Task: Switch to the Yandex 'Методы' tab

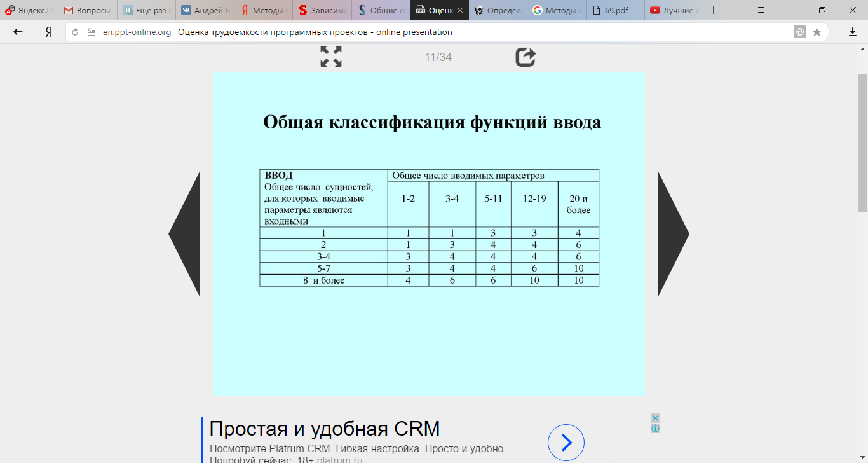Action: coord(263,10)
